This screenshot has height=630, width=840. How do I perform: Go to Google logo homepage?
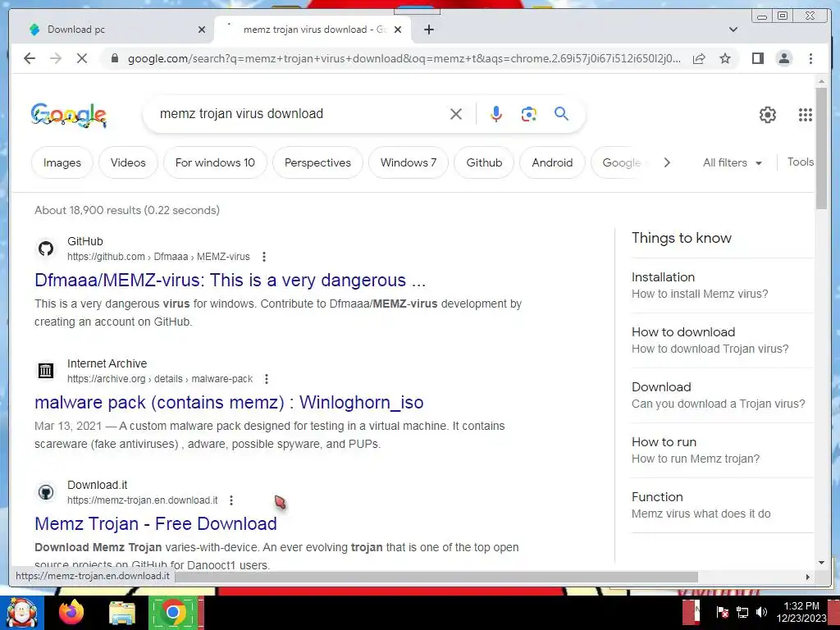pyautogui.click(x=69, y=115)
